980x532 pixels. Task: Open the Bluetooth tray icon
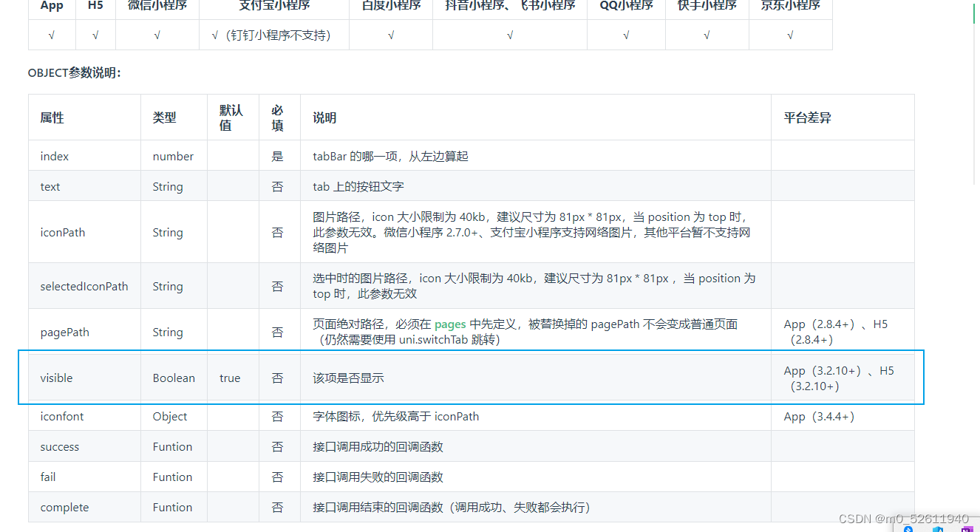click(x=909, y=528)
